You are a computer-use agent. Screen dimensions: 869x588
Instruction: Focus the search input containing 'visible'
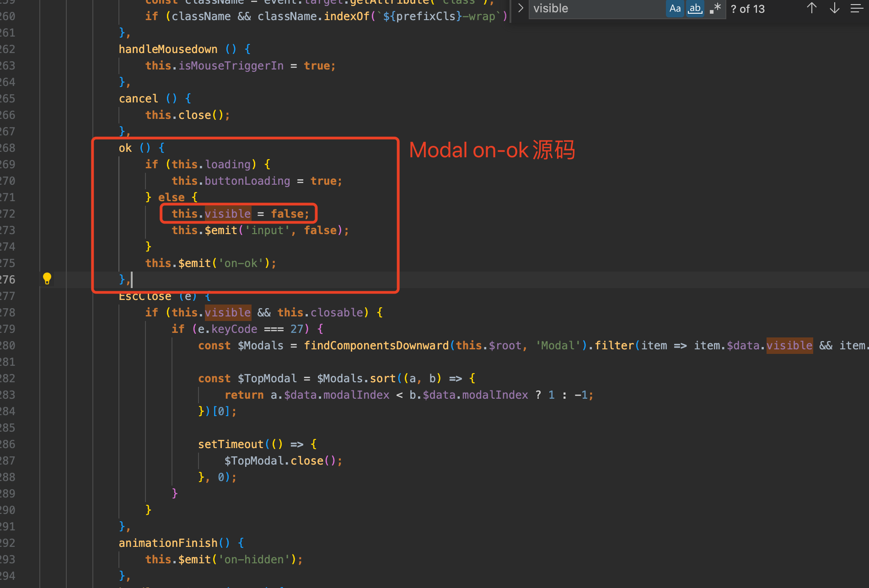point(595,8)
